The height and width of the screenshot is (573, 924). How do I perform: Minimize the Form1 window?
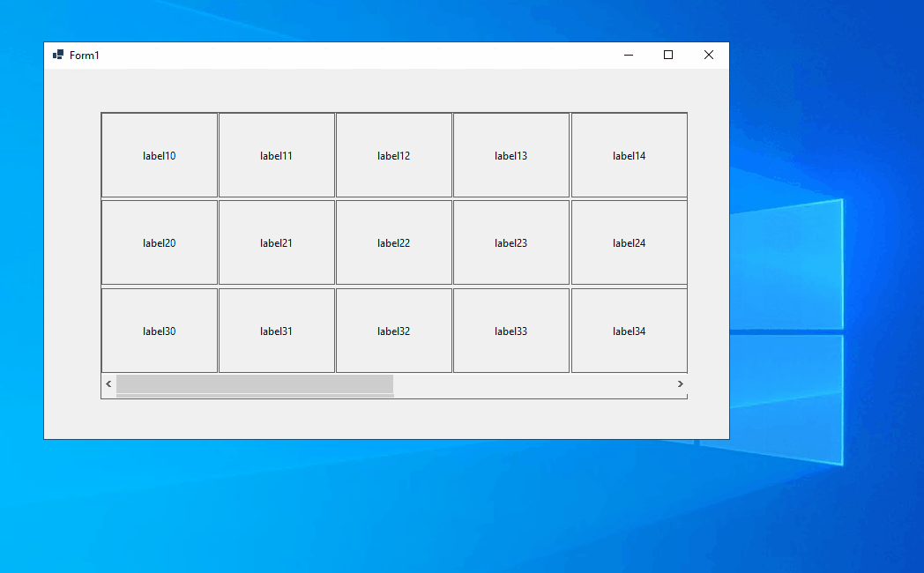pyautogui.click(x=629, y=55)
